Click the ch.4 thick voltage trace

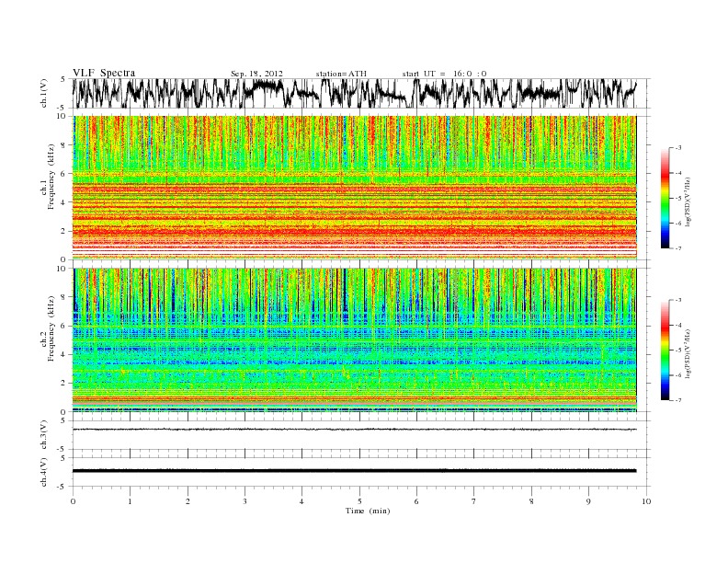pos(355,471)
